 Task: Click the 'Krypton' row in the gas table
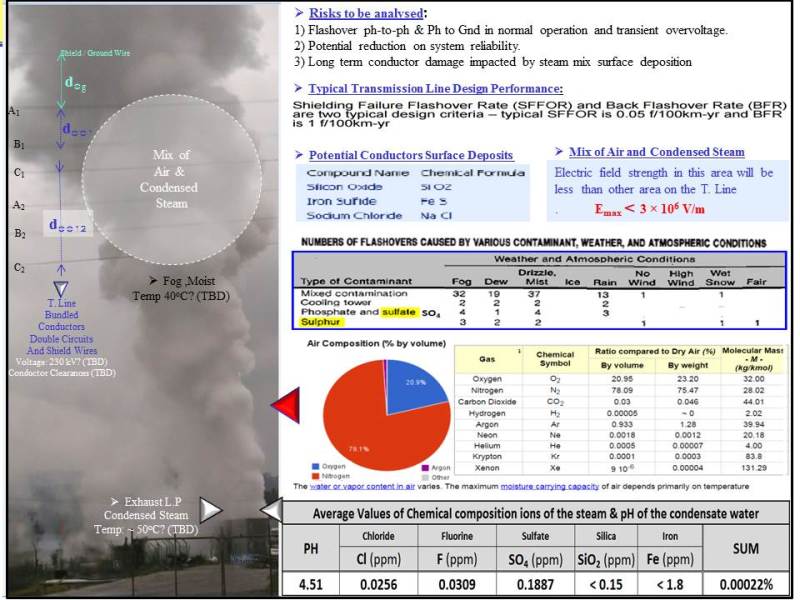[619, 457]
